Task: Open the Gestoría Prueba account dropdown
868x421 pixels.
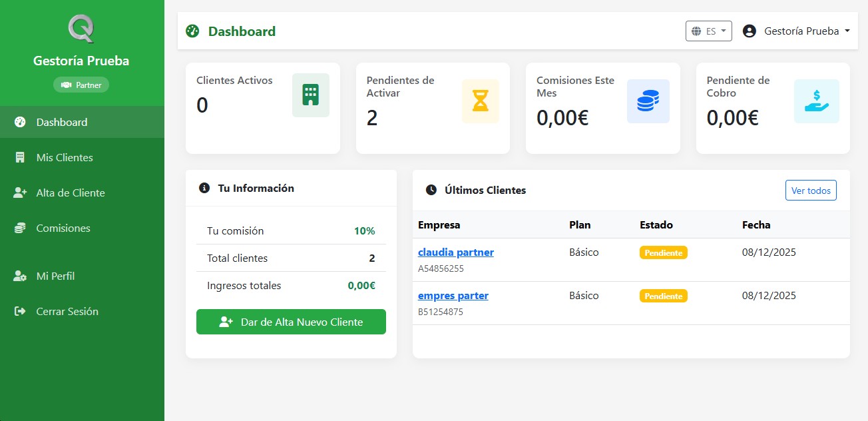Action: tap(797, 31)
